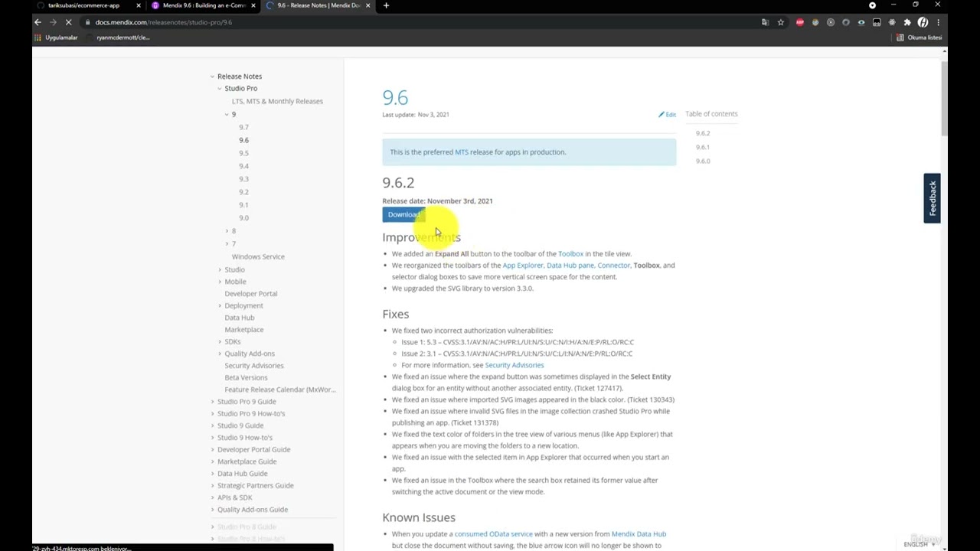Expand the Deployment section in sidebar
The height and width of the screenshot is (551, 980).
tap(220, 306)
